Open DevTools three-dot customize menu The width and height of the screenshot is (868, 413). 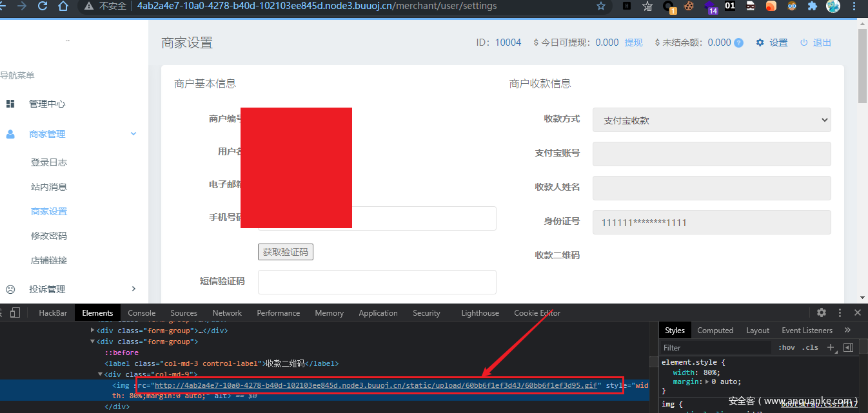tap(840, 312)
